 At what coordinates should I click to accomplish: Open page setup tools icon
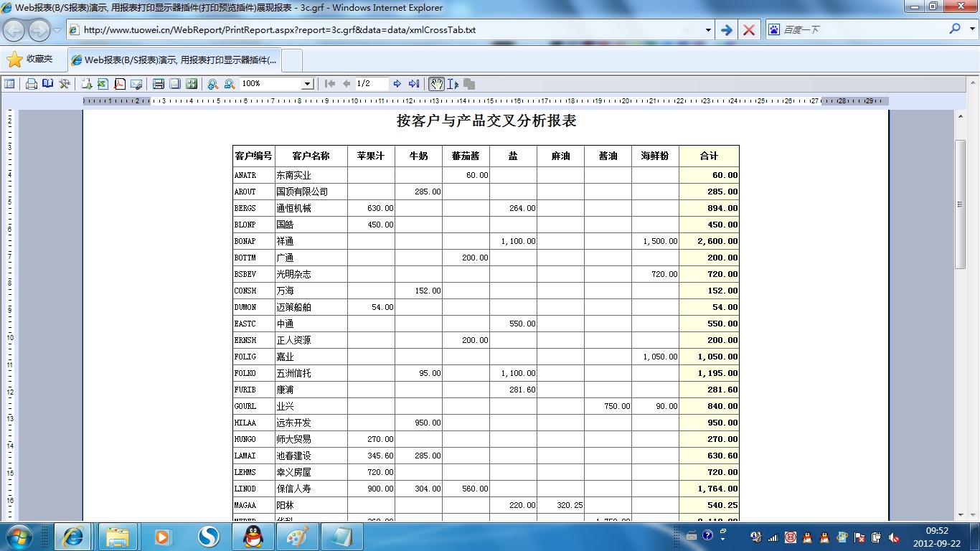(x=65, y=84)
